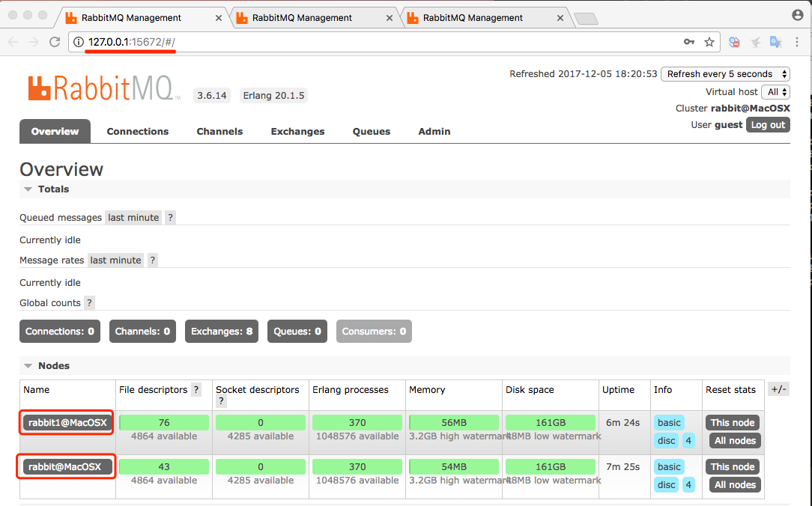Go to the Admin tab
812x506 pixels.
click(x=434, y=132)
